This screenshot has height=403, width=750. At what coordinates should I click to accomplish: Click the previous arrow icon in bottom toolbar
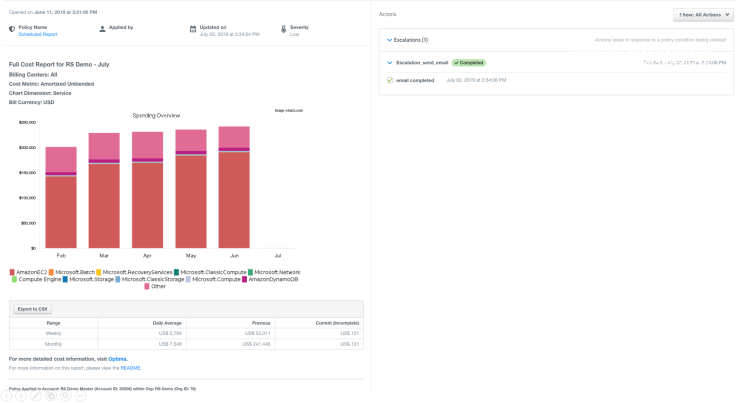[x=5, y=396]
